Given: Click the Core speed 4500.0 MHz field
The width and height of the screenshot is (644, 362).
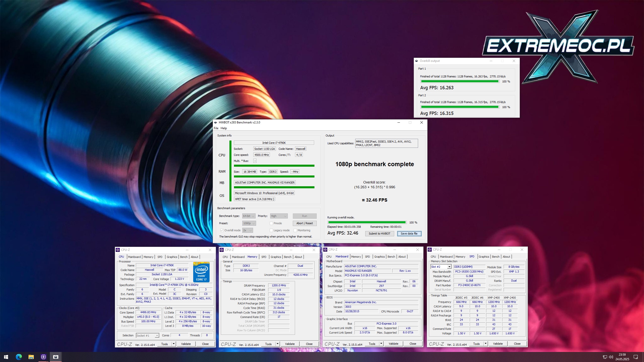Looking at the screenshot, I should [261, 155].
